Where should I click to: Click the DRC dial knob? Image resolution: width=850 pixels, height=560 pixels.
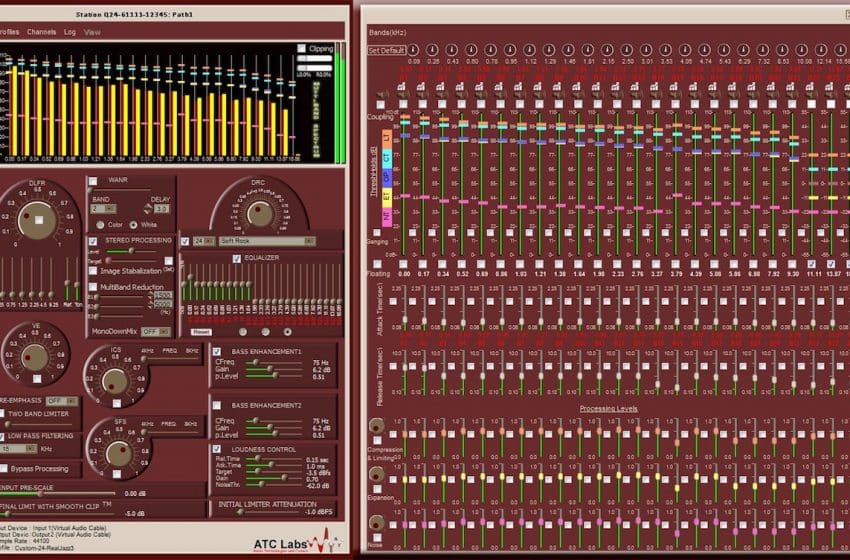pyautogui.click(x=259, y=212)
